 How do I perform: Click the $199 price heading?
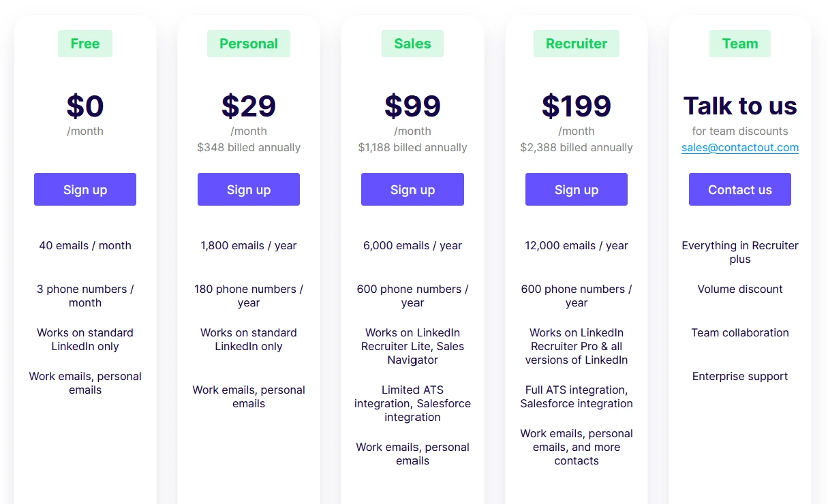(x=576, y=106)
